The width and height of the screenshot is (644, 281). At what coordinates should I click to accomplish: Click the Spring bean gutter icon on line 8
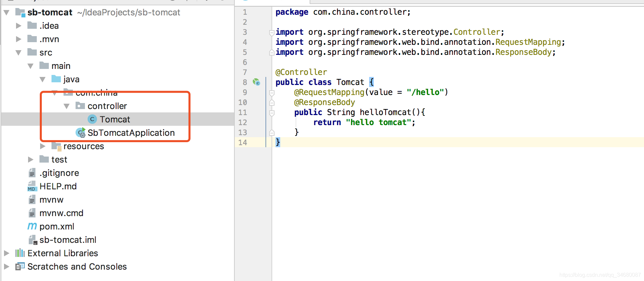(256, 82)
